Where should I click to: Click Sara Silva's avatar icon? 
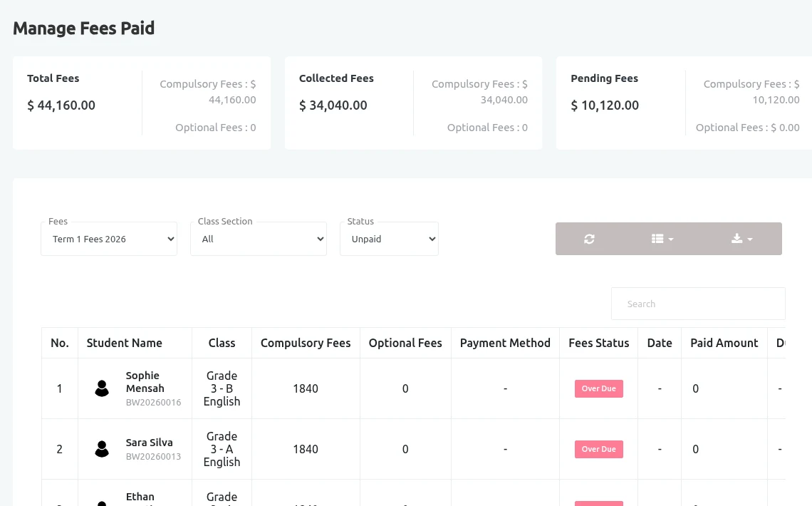click(x=102, y=449)
